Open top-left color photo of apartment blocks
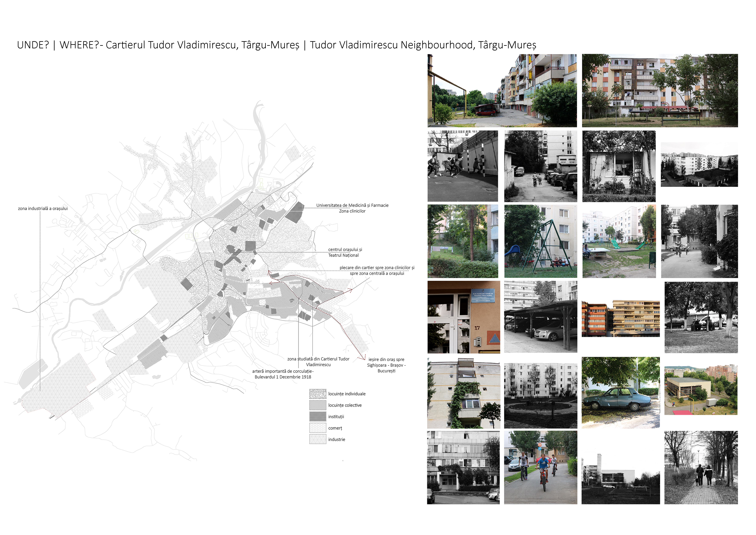 [x=502, y=91]
